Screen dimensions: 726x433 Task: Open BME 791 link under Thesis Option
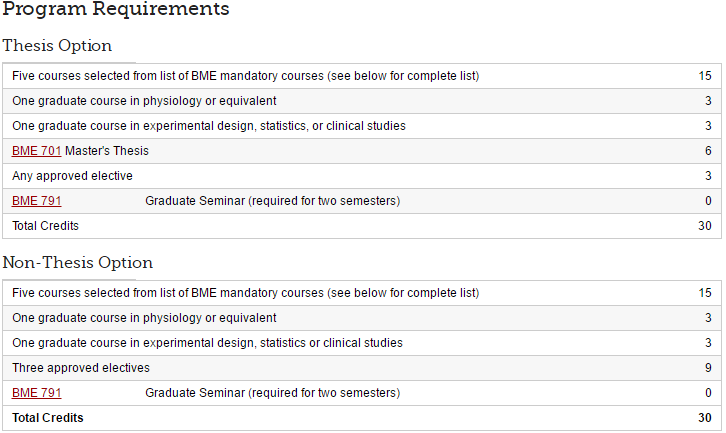(x=36, y=201)
